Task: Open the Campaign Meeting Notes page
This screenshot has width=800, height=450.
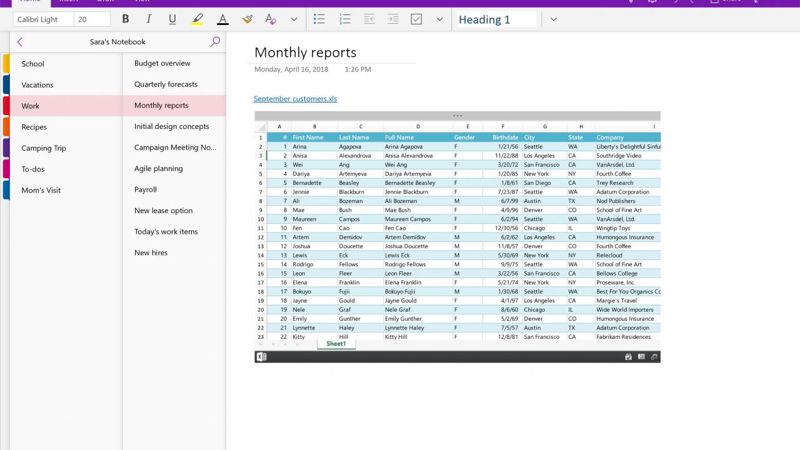Action: (174, 147)
